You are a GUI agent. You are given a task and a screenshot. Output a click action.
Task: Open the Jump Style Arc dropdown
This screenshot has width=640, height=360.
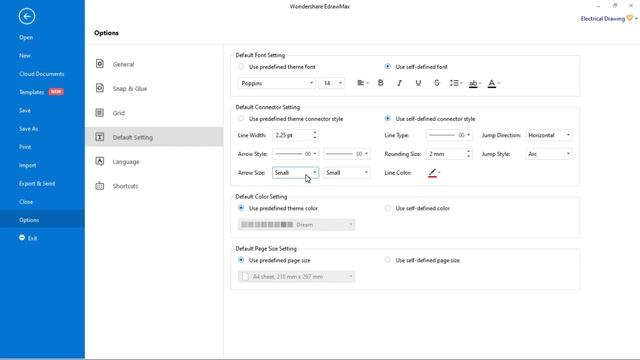click(x=549, y=154)
